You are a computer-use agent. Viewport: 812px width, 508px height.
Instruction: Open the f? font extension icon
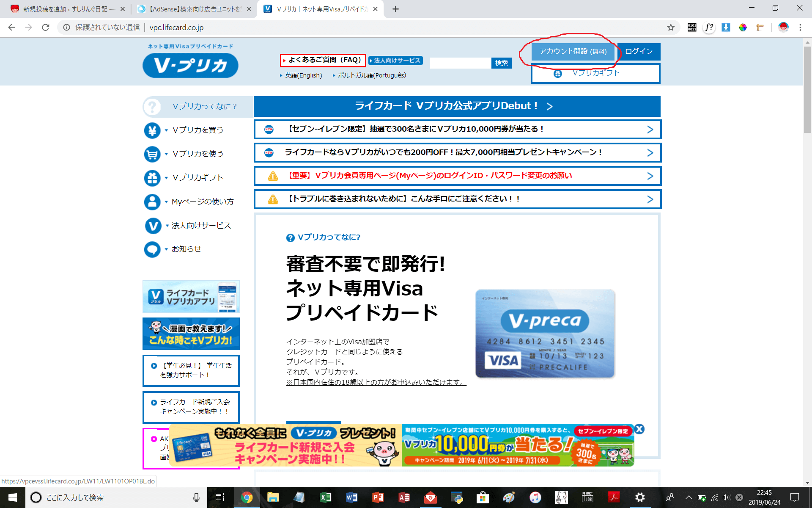tap(709, 28)
